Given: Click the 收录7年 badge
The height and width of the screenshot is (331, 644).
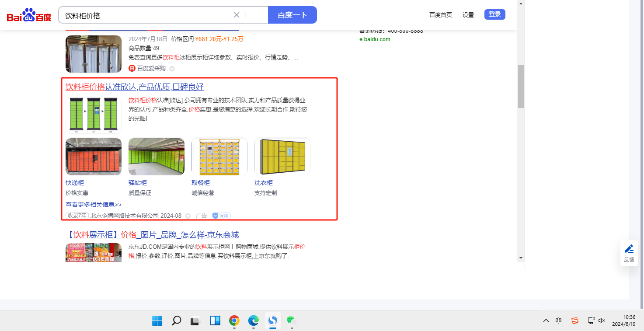Looking at the screenshot, I should point(77,216).
